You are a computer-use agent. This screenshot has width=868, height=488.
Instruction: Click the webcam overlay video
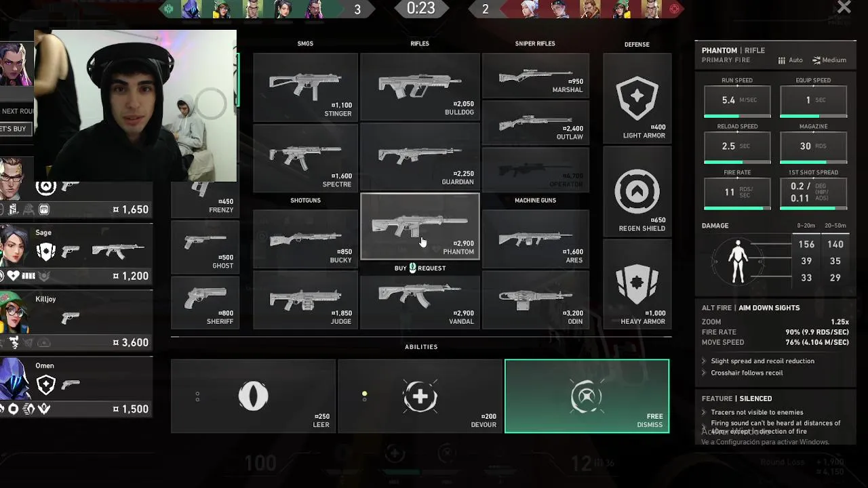click(135, 106)
